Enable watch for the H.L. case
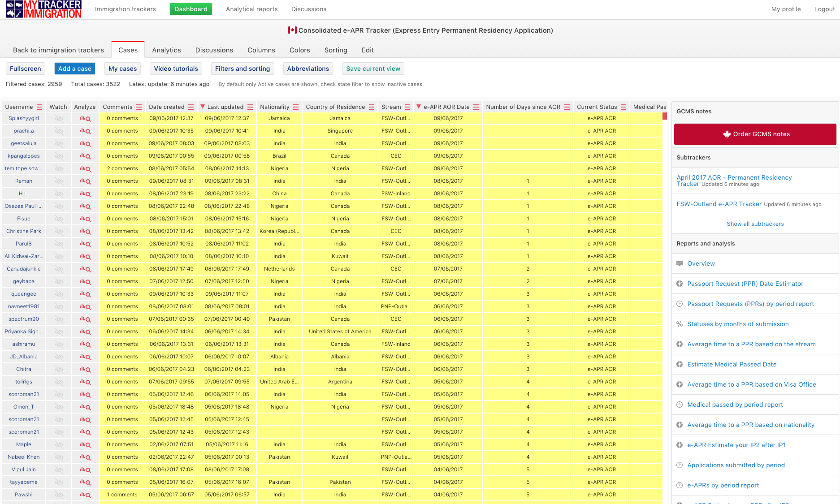Viewport: 840px width, 504px height. 59,194
